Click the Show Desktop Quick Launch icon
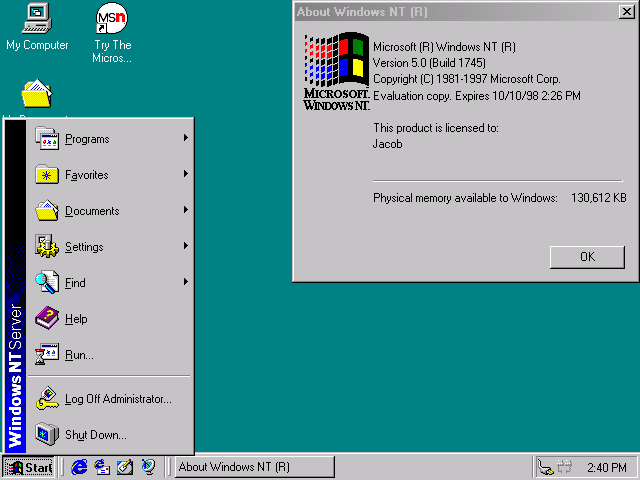This screenshot has height=480, width=640. 125,467
